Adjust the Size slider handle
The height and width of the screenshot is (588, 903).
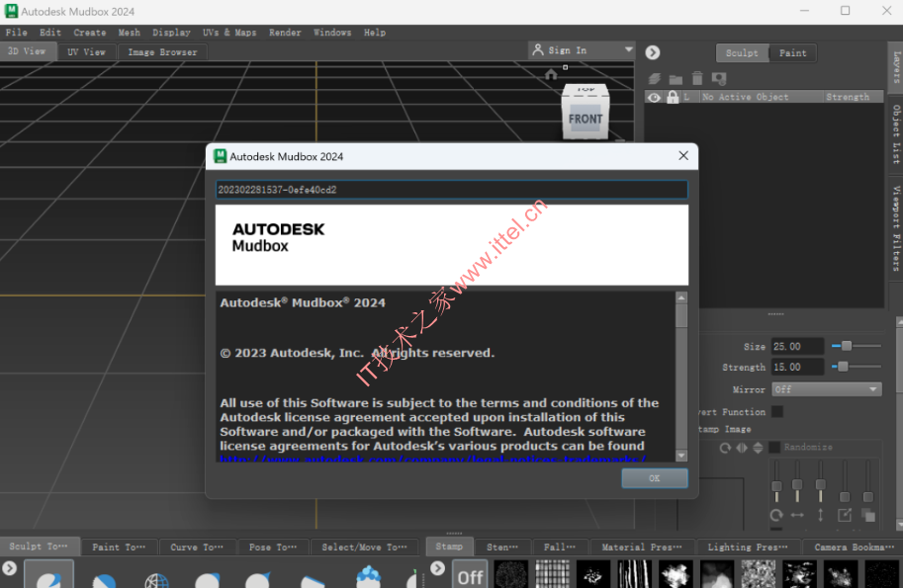coord(846,346)
